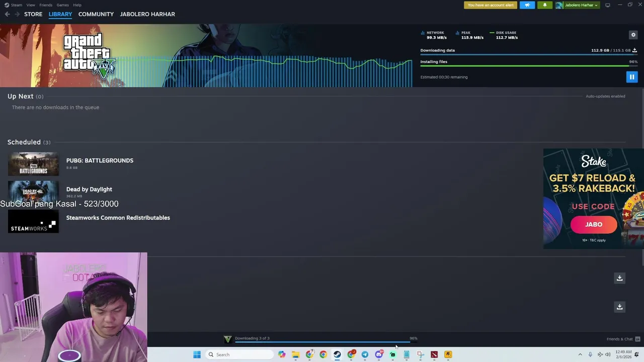The image size is (644, 362).
Task: Click the Steam taskbar icon
Action: (x=337, y=354)
